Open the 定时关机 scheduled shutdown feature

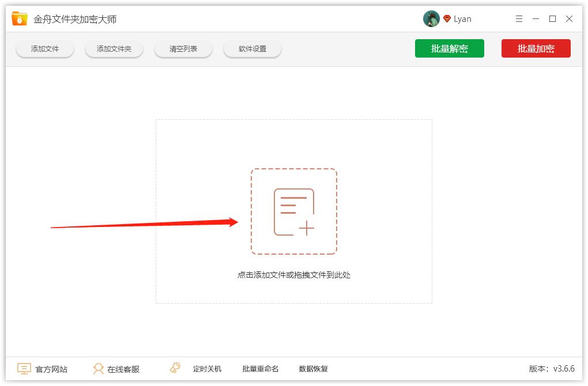click(208, 369)
